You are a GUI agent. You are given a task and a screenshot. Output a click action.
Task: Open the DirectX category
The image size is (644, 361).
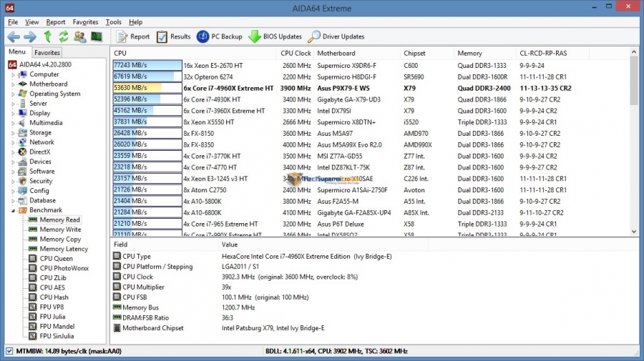(39, 152)
